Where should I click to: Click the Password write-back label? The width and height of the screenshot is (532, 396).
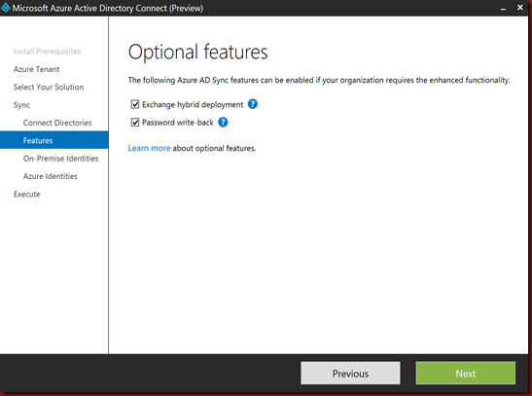point(178,123)
